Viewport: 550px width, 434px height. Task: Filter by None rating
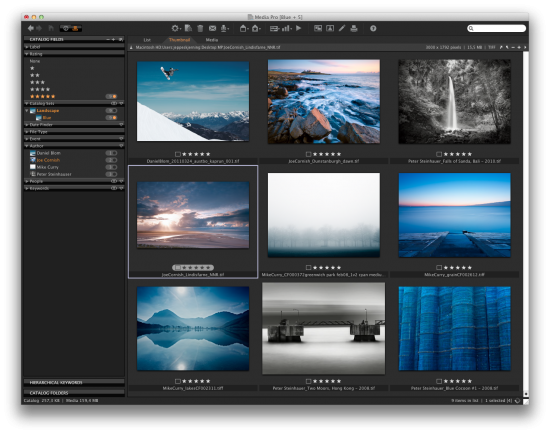click(35, 61)
